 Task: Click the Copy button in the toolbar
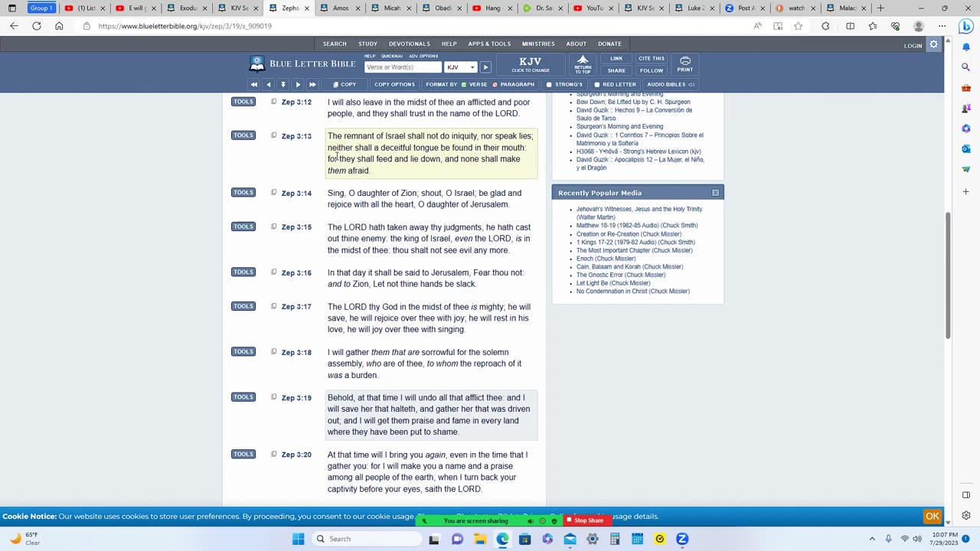point(344,85)
